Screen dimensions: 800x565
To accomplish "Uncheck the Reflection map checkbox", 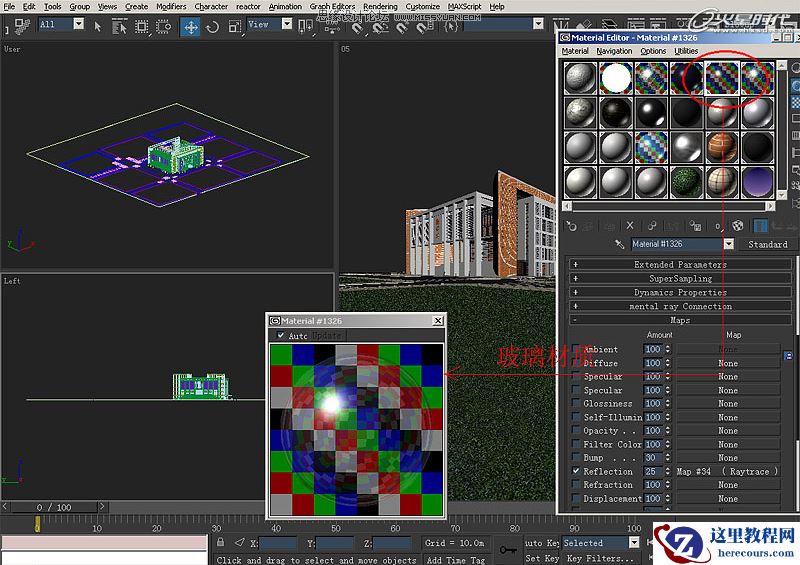I will (x=576, y=471).
